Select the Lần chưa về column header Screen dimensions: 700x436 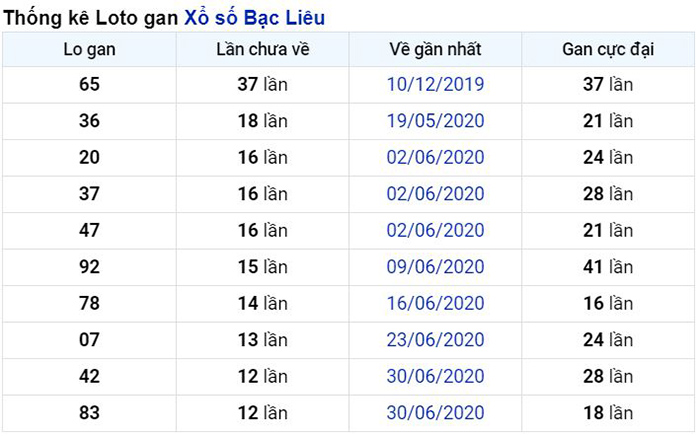262,50
